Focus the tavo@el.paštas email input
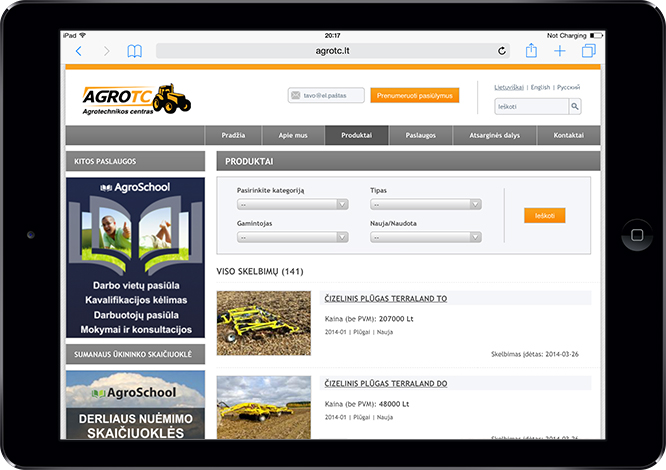666x470 pixels. click(x=326, y=95)
